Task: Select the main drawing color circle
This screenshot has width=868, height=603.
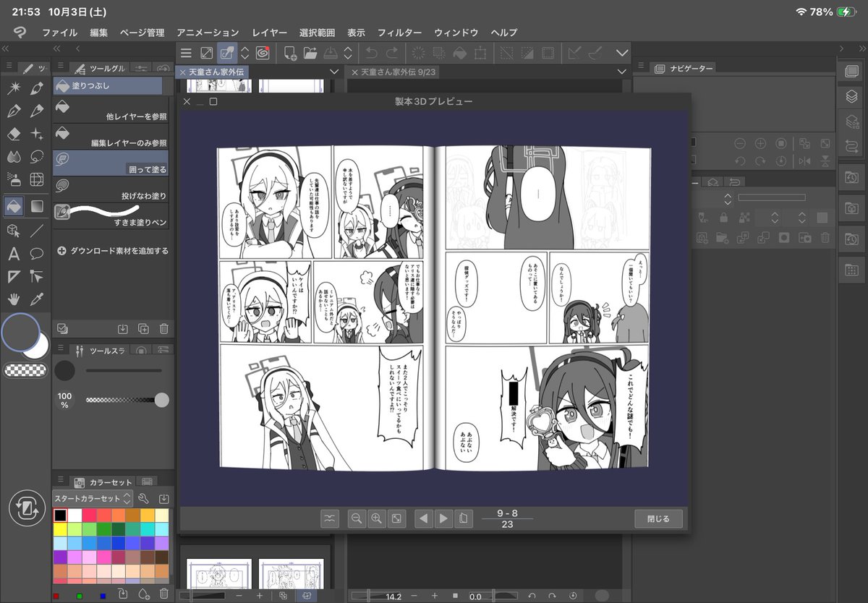Action: point(20,332)
